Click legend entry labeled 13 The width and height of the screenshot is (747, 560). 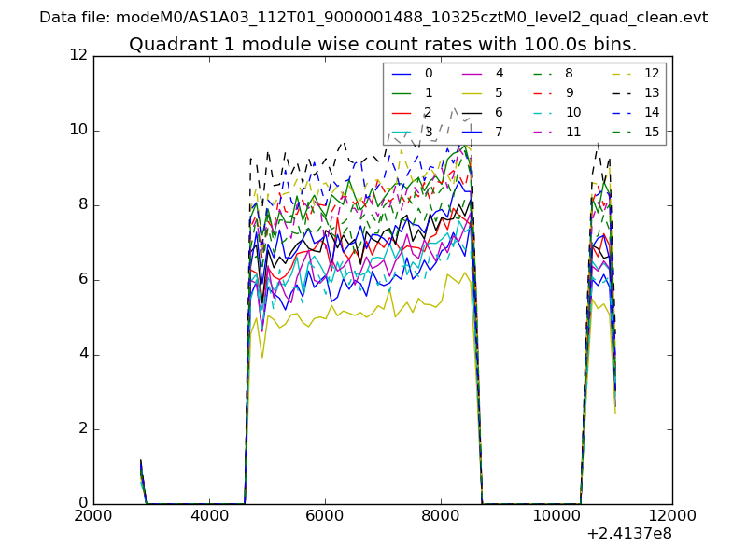[x=652, y=92]
